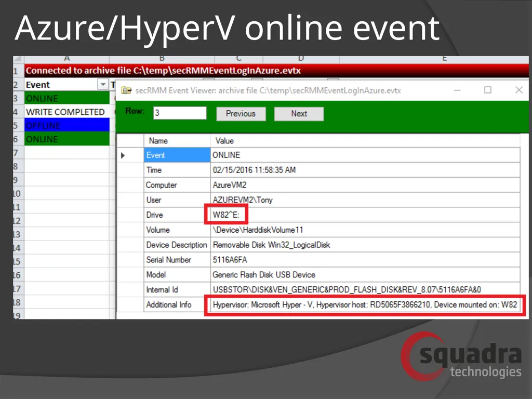The height and width of the screenshot is (399, 532).
Task: Click the Internal Id USBSTOR value
Action: tap(365, 289)
